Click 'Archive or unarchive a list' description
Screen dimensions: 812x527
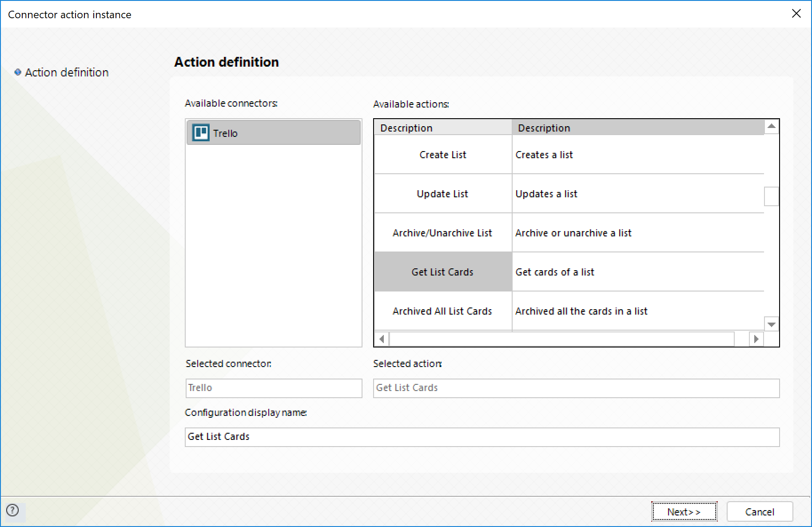(638, 233)
